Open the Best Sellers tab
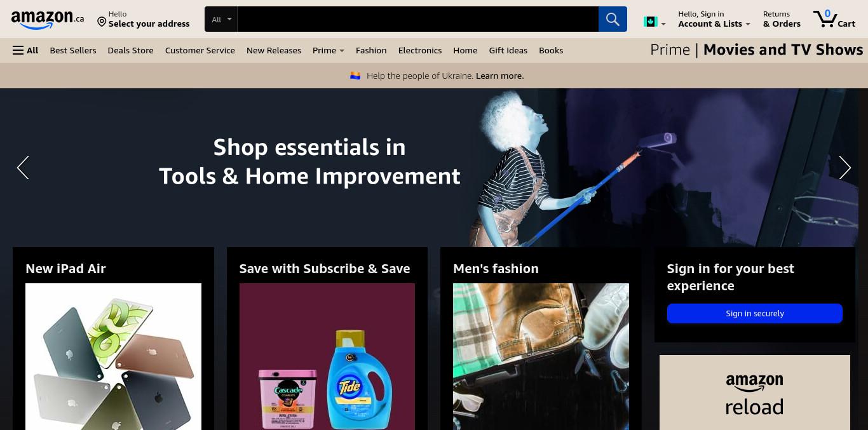 click(x=73, y=50)
